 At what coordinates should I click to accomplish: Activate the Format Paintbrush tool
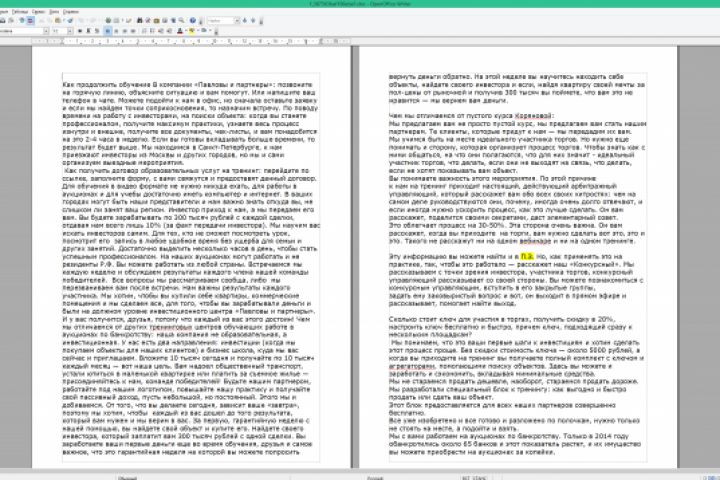[x=70, y=21]
